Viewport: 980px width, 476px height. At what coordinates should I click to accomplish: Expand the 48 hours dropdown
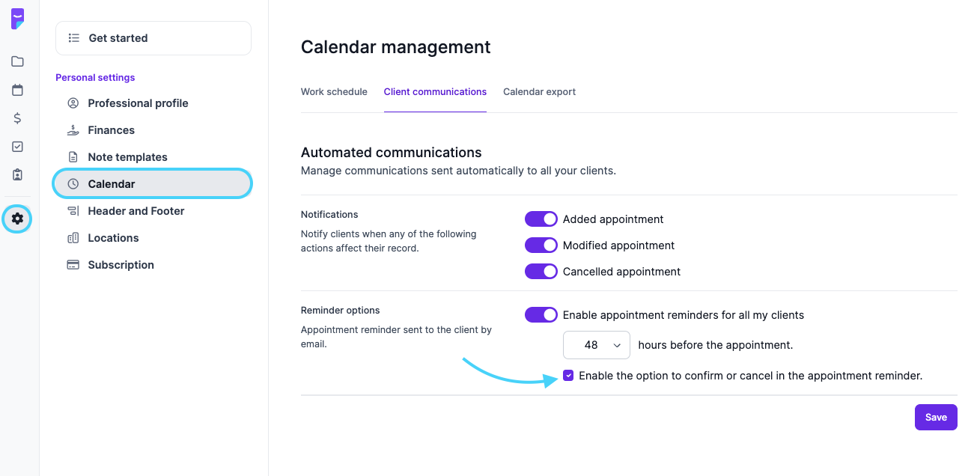(x=596, y=345)
